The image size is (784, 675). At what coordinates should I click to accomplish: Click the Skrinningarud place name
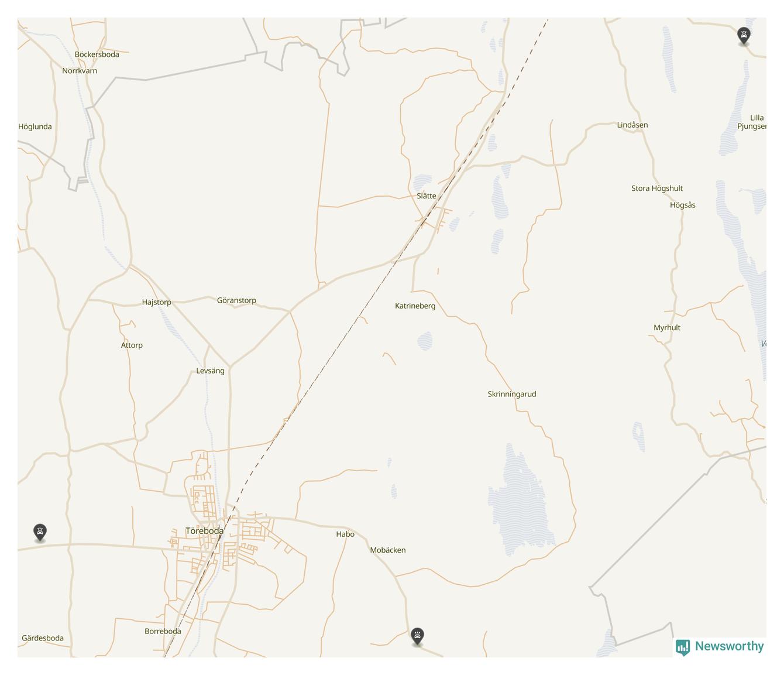(x=512, y=394)
